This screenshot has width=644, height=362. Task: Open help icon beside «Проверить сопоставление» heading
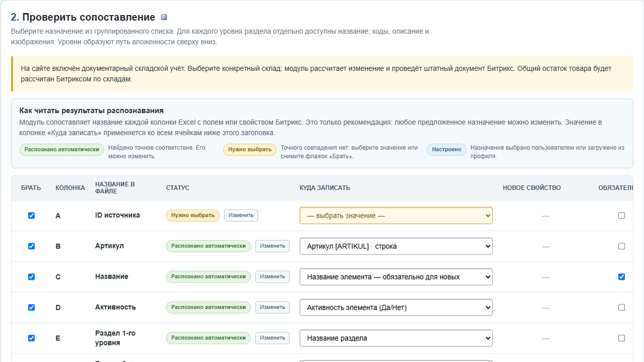coord(164,17)
